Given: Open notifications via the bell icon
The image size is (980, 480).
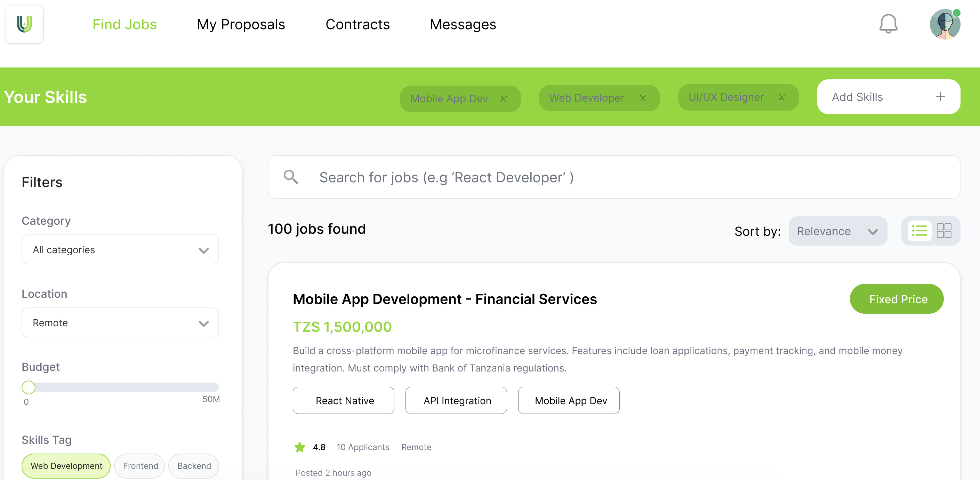Looking at the screenshot, I should pyautogui.click(x=888, y=24).
